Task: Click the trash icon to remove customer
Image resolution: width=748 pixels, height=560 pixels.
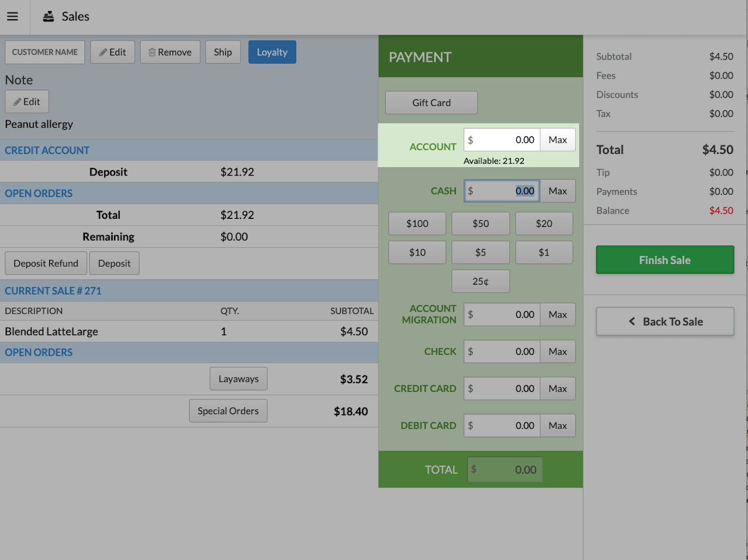Action: coord(152,52)
